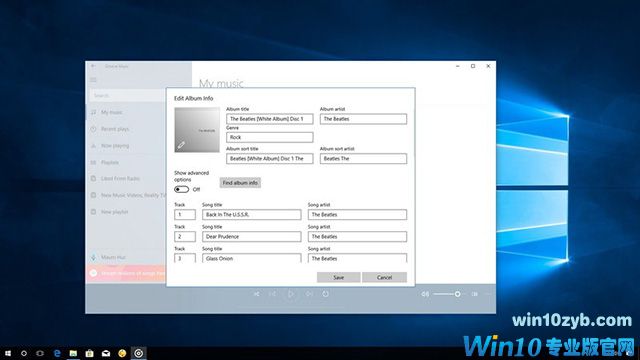Click the Find album info button
This screenshot has height=360, width=640.
(x=240, y=183)
